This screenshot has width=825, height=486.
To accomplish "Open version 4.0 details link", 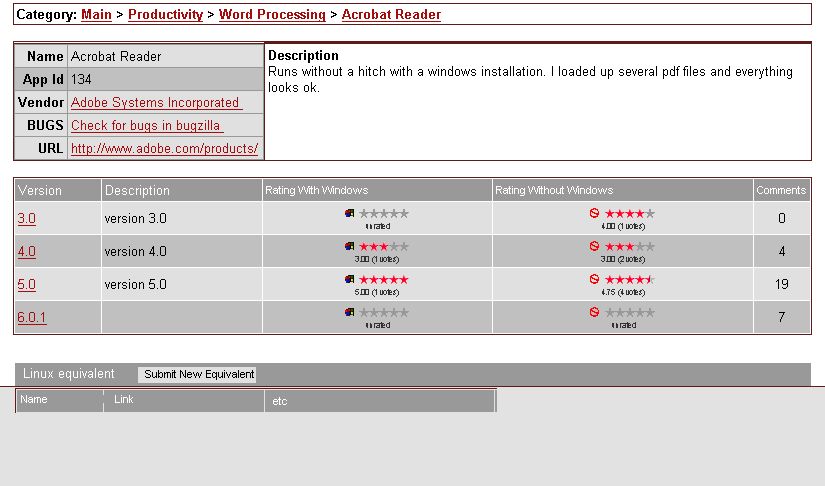I will pyautogui.click(x=26, y=251).
